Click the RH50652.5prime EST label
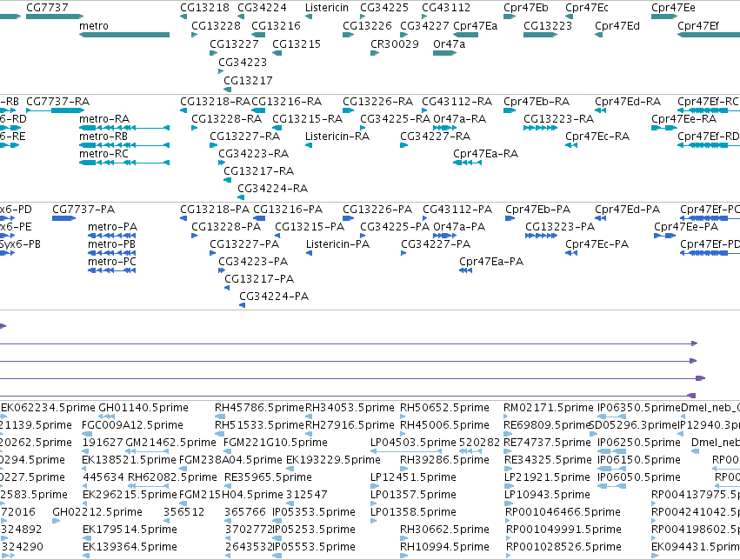This screenshot has height=560, width=740. click(x=444, y=408)
